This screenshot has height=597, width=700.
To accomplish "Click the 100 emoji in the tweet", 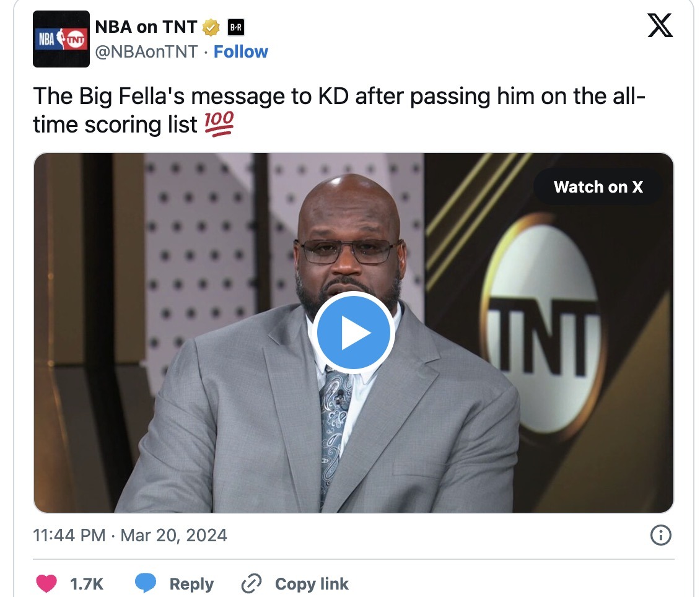I will point(219,124).
